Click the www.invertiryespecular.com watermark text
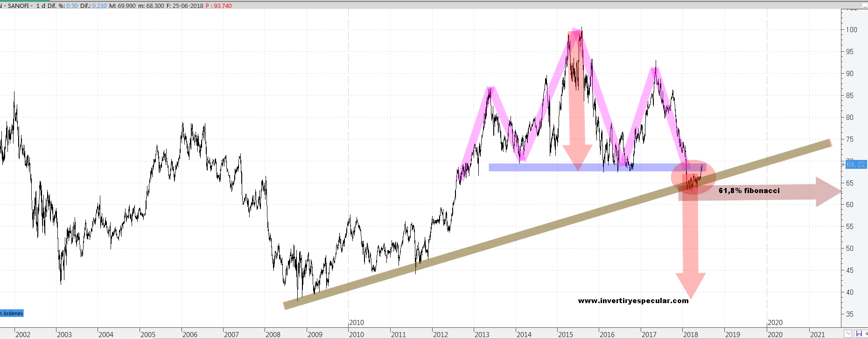The image size is (868, 339). pos(633,301)
